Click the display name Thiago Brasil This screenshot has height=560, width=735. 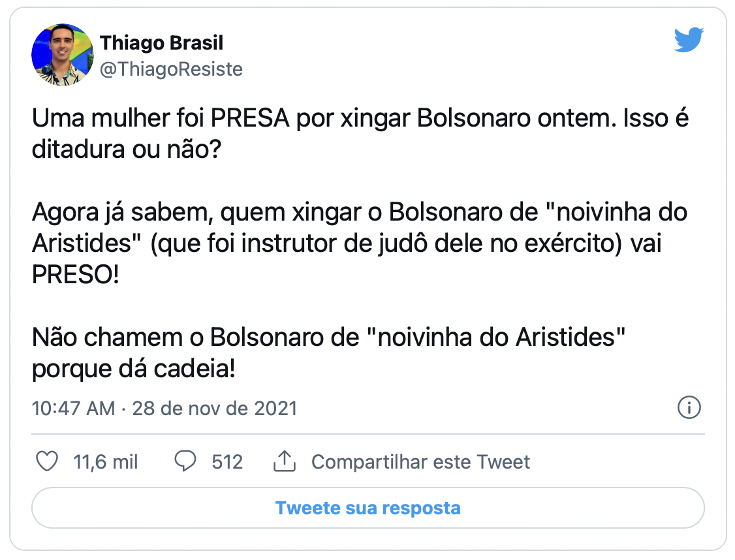pos(161,43)
